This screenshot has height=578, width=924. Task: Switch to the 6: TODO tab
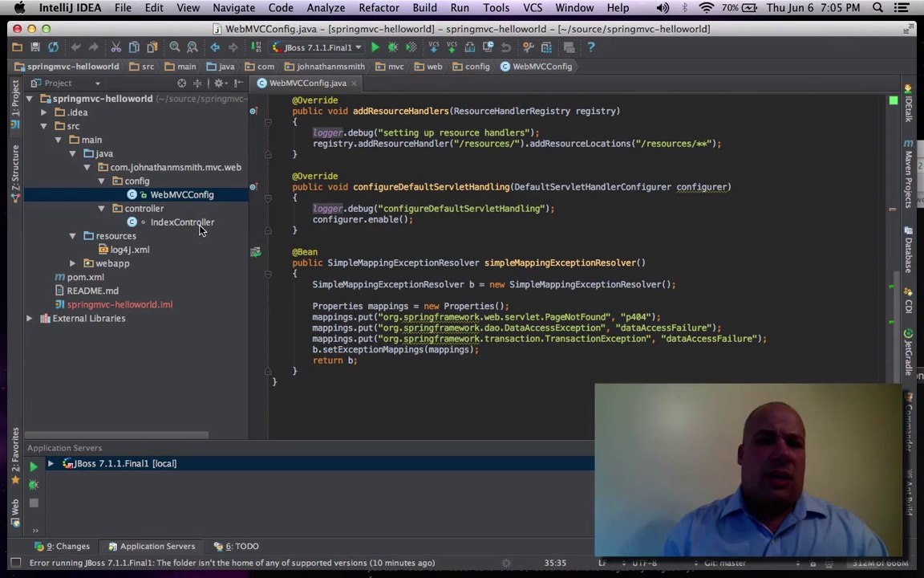pyautogui.click(x=237, y=546)
